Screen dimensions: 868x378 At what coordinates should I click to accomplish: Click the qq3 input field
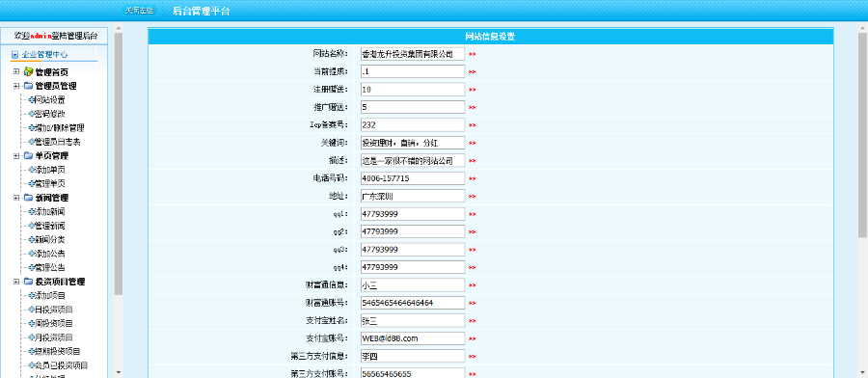click(413, 249)
